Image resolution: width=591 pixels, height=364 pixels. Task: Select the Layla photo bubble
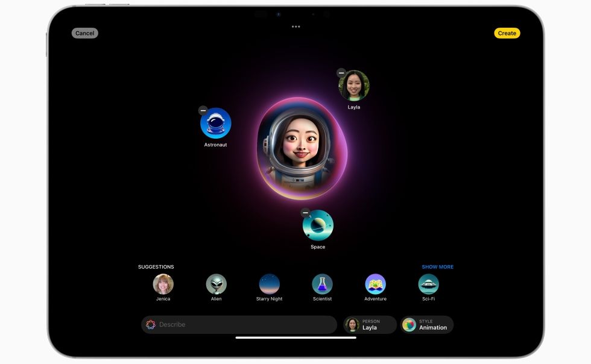[x=354, y=86]
